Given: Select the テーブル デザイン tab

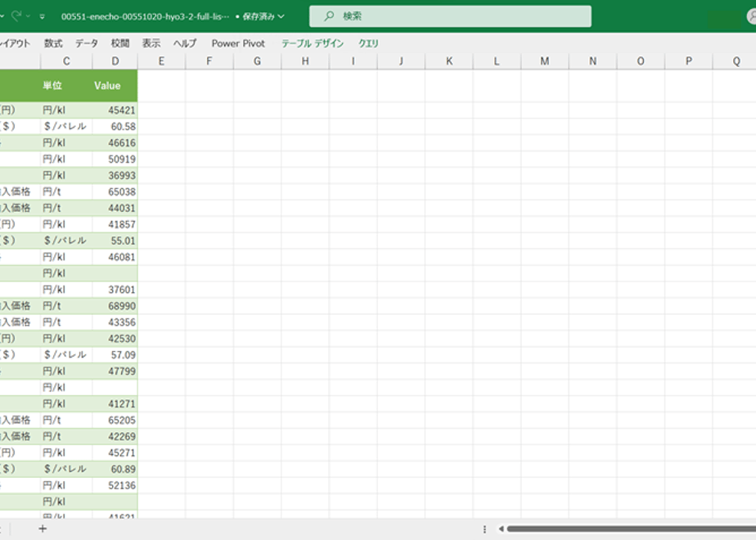Looking at the screenshot, I should point(313,43).
